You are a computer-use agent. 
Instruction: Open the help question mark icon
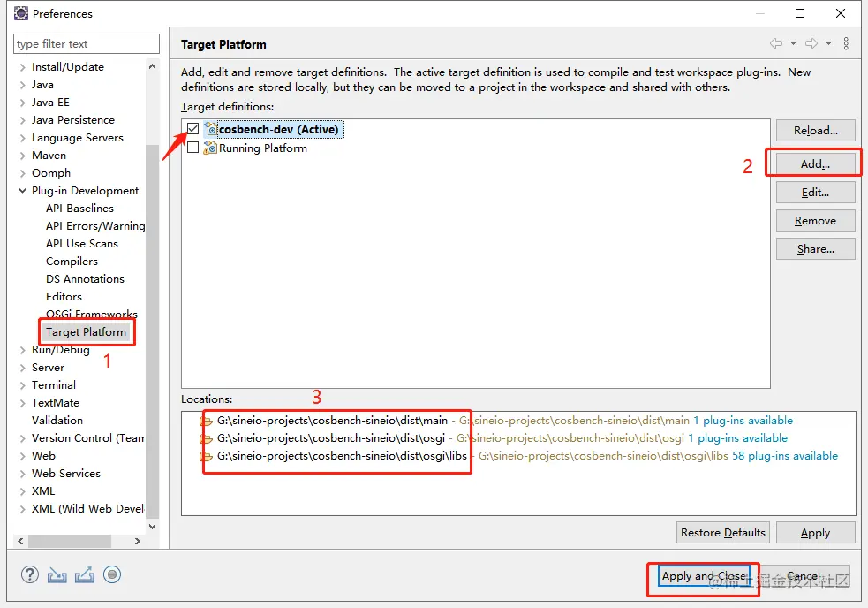(x=30, y=574)
